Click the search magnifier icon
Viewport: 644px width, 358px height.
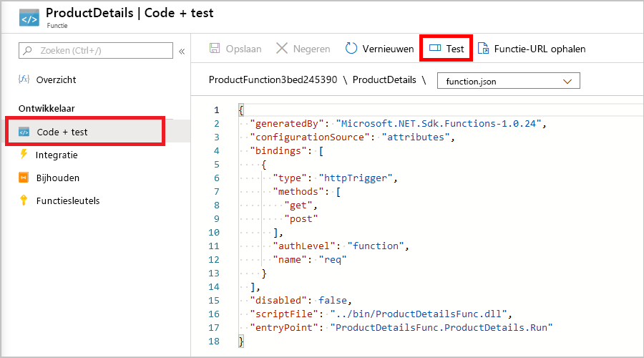pyautogui.click(x=27, y=50)
